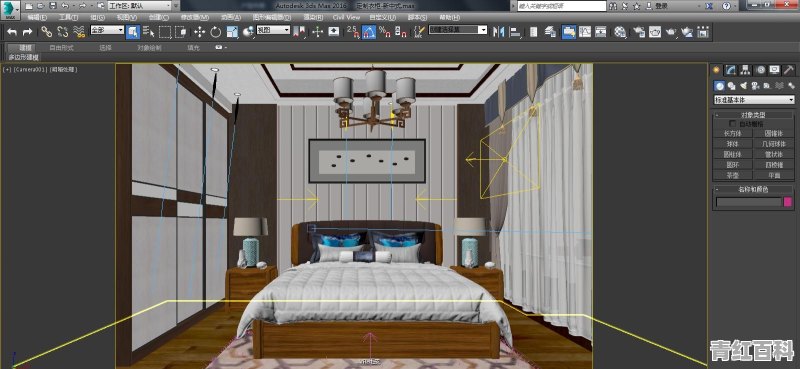Open Select by Name dialog icon
This screenshot has width=800, height=369.
[148, 32]
